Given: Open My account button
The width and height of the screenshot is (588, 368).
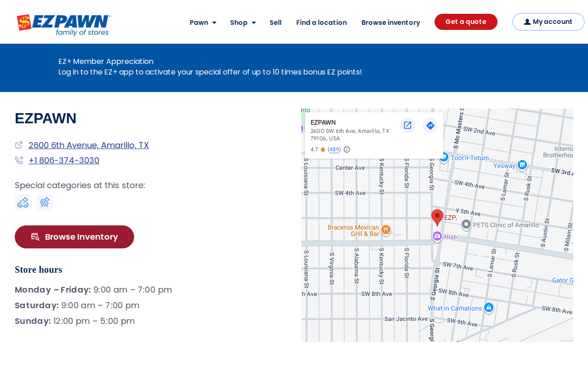Looking at the screenshot, I should 548,22.
